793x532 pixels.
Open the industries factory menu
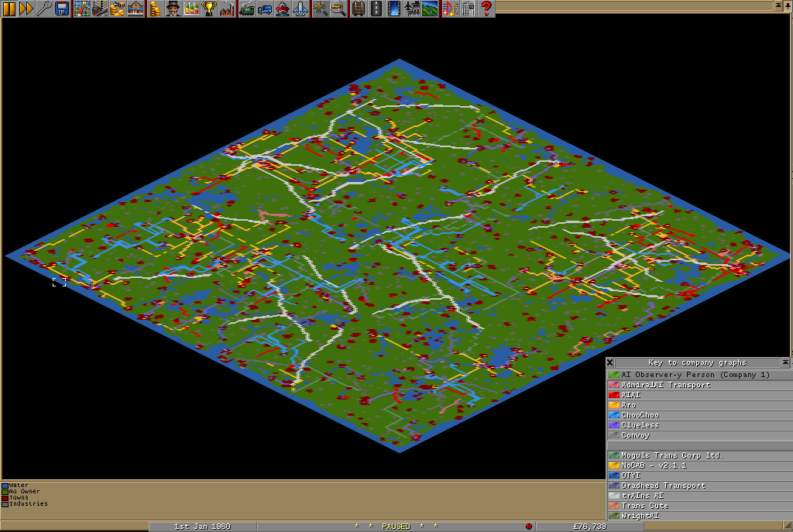(227, 9)
